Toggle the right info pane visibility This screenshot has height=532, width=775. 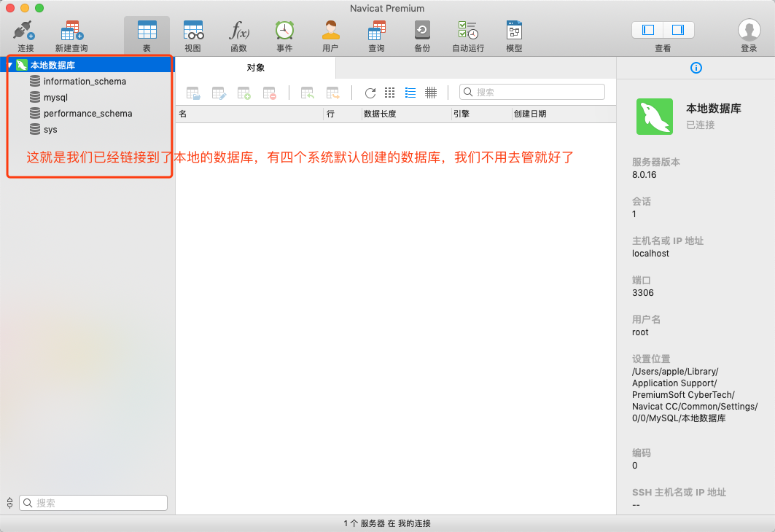tap(678, 30)
